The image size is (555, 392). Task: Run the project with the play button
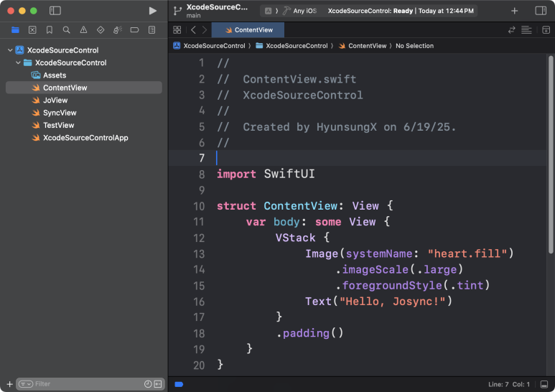click(152, 11)
